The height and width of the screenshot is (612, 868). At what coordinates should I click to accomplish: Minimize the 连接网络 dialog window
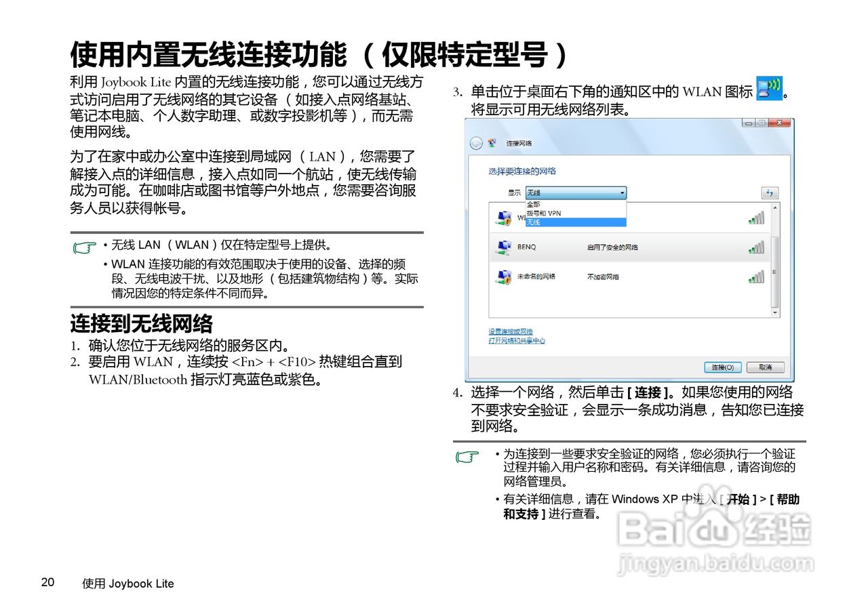click(x=749, y=123)
